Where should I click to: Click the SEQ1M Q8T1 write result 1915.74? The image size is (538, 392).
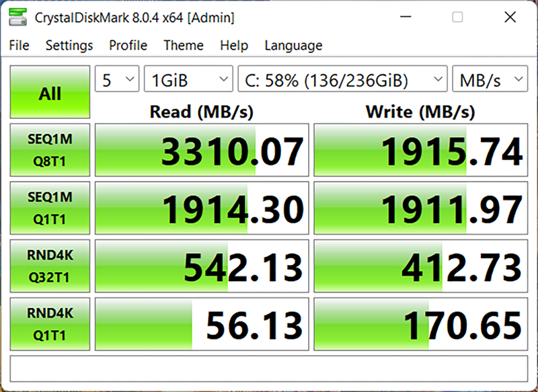pyautogui.click(x=421, y=150)
